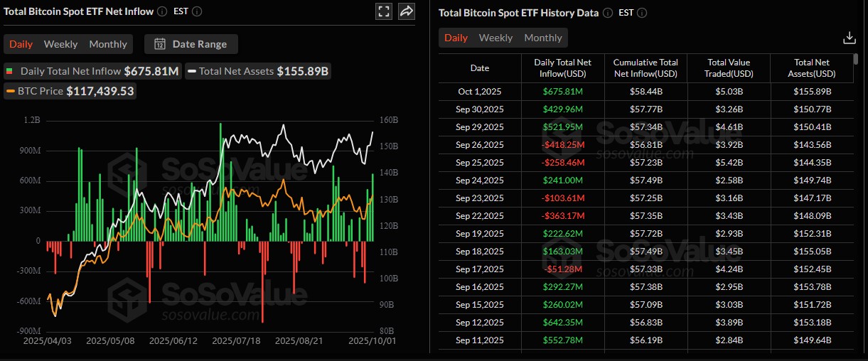Click the Oct 1,2025 table row date
Image resolution: width=868 pixels, height=361 pixels.
[x=480, y=91]
